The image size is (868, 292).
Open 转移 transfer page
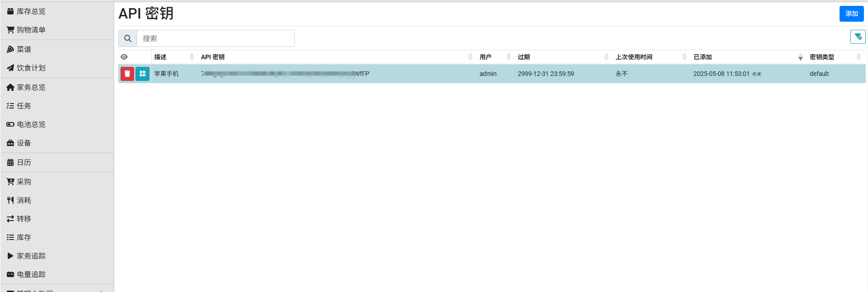click(23, 219)
